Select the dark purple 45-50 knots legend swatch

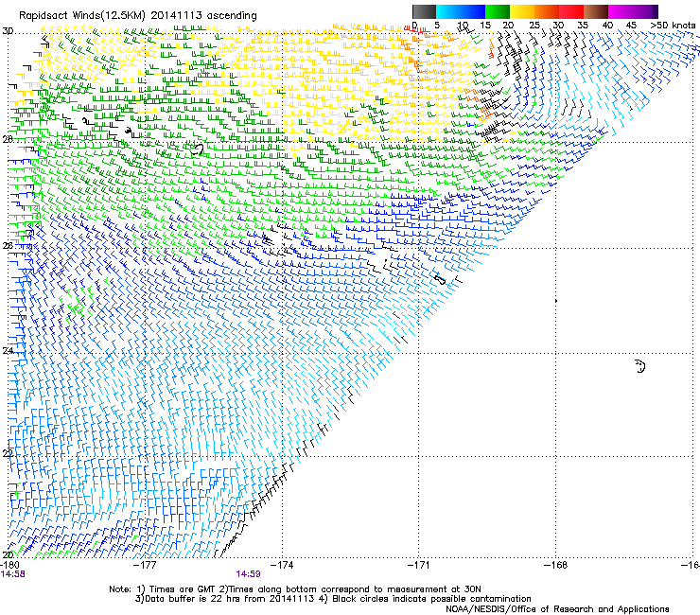click(645, 11)
